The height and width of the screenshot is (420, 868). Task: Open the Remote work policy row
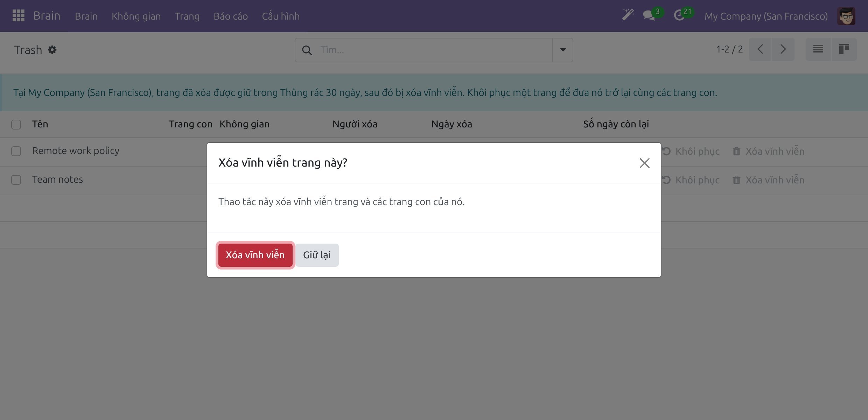click(x=76, y=150)
